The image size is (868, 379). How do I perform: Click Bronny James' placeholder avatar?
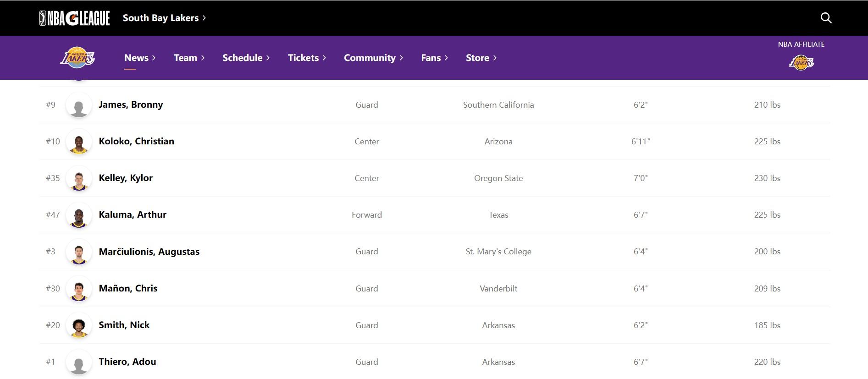pyautogui.click(x=78, y=105)
